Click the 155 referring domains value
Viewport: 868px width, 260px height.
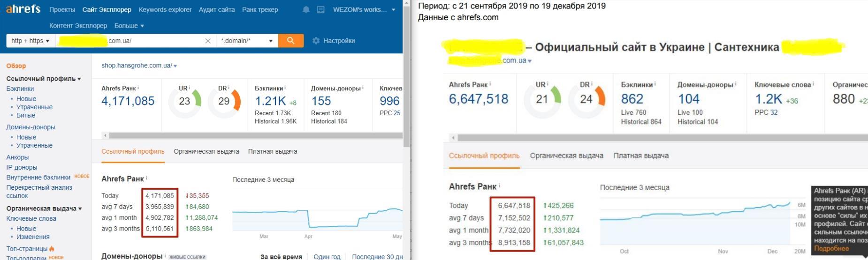321,101
